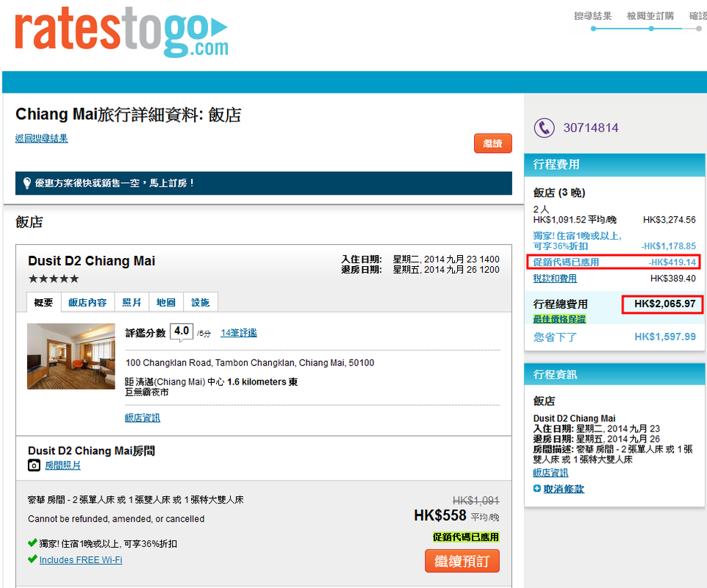Click the five-star hotel rating
Viewport: 707px width, 588px height.
53,279
